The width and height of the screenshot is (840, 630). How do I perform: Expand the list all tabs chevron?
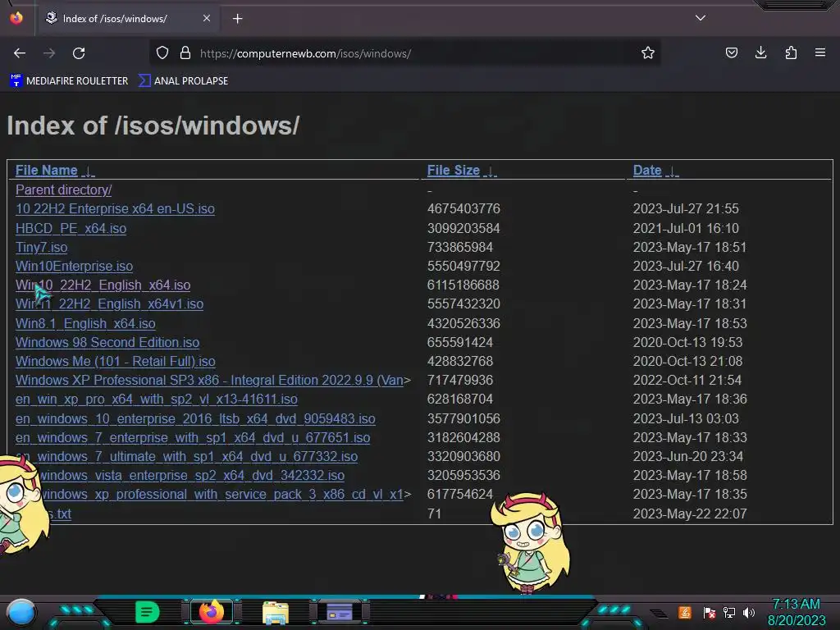click(x=701, y=18)
